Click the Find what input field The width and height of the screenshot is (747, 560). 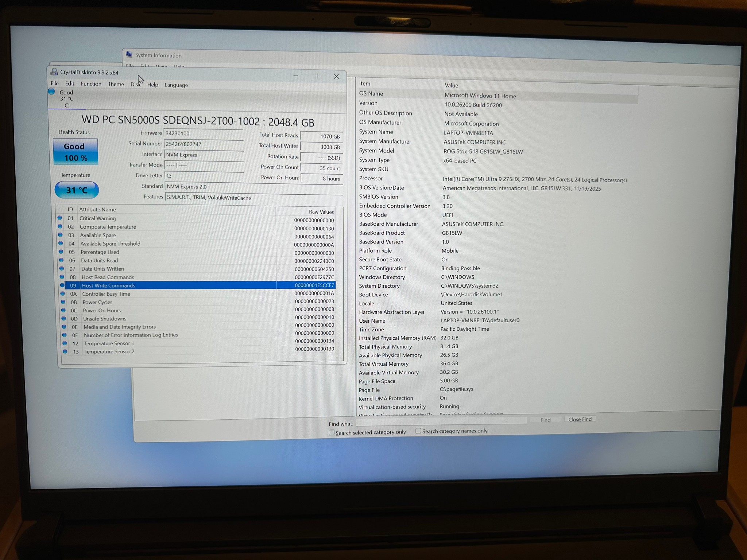(441, 421)
